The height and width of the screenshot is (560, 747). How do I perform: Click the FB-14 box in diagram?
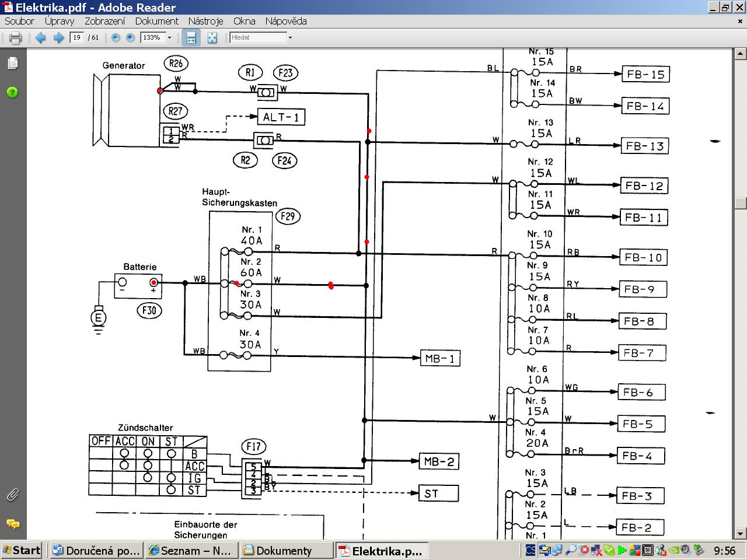[645, 106]
